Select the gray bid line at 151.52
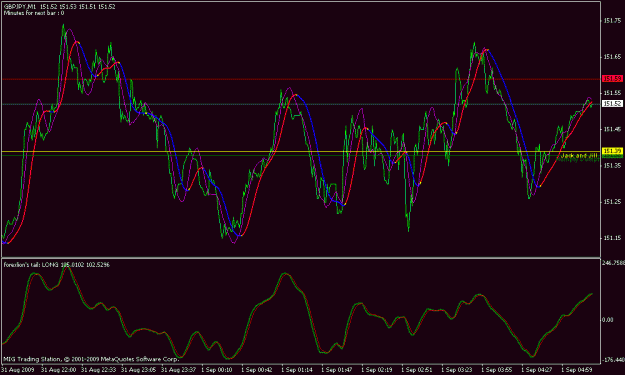This screenshot has width=625, height=375. [x=301, y=104]
